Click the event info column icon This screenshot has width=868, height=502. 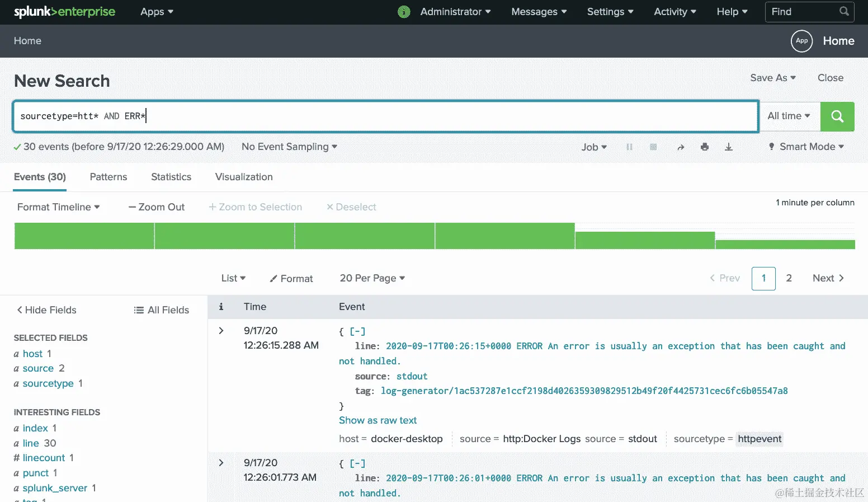[221, 307]
